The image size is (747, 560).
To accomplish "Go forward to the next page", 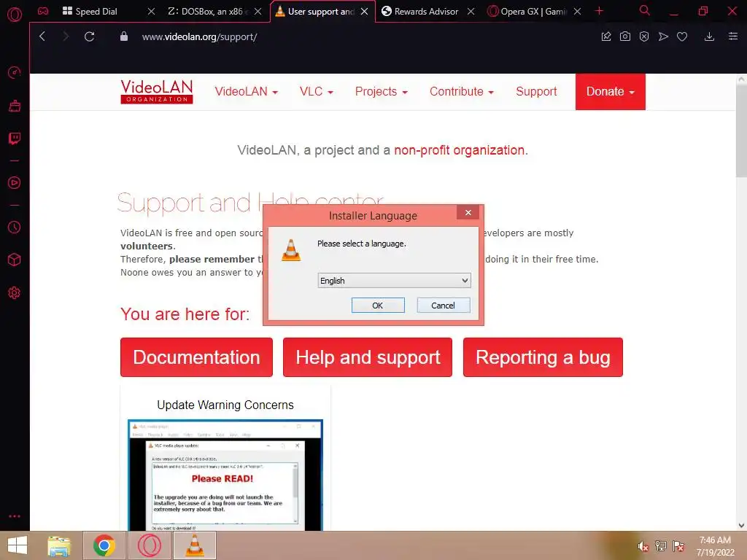I will 66,36.
